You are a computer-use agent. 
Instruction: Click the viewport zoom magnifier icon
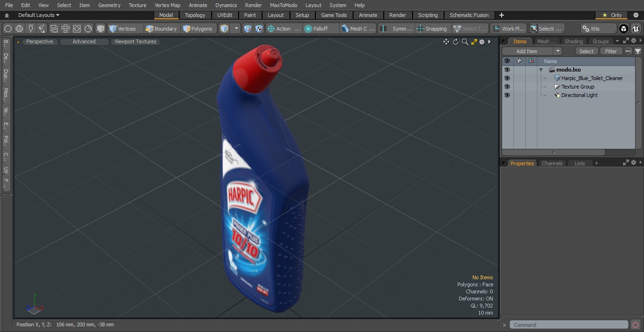point(465,42)
